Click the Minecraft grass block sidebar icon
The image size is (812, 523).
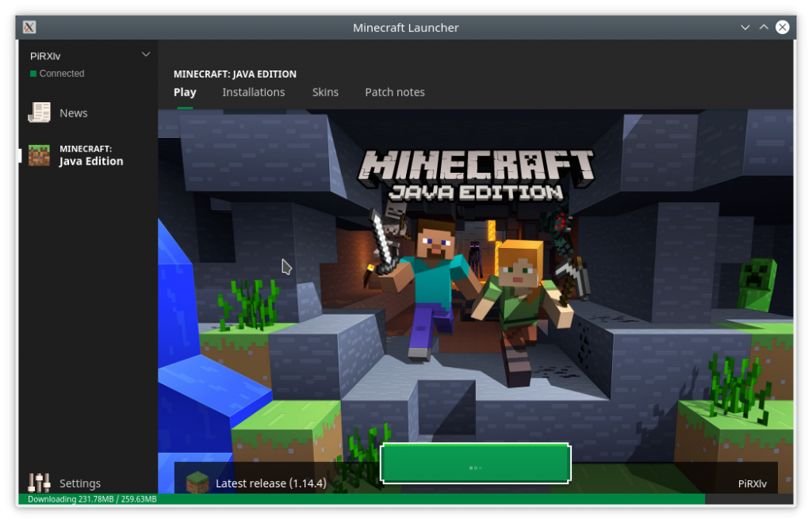pos(39,155)
